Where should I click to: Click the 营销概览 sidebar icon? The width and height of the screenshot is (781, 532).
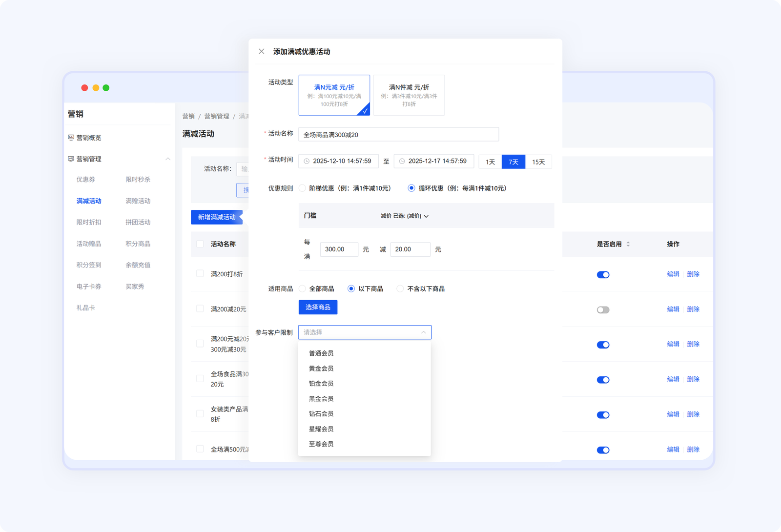click(x=71, y=138)
